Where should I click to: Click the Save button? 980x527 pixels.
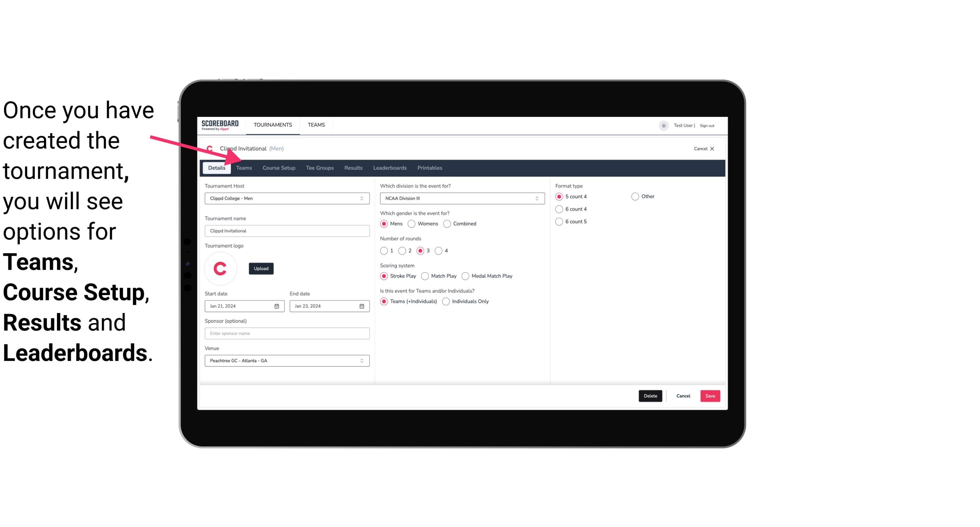coord(711,396)
